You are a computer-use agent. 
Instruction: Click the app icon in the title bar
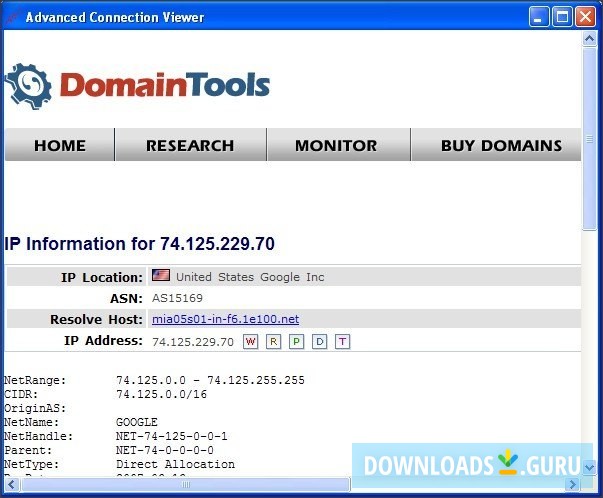[12, 17]
